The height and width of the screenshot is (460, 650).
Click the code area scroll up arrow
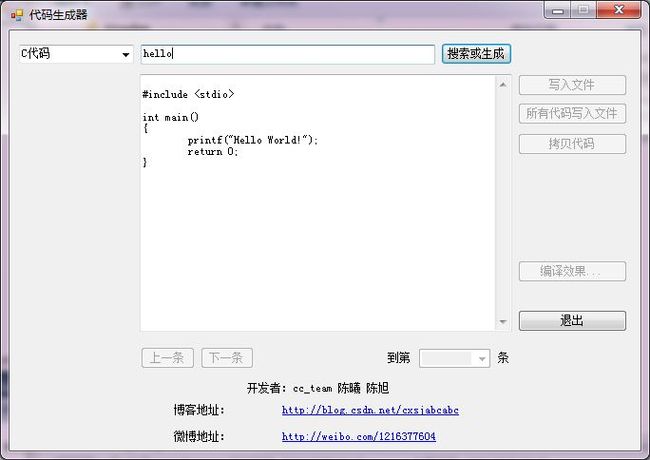coord(503,85)
